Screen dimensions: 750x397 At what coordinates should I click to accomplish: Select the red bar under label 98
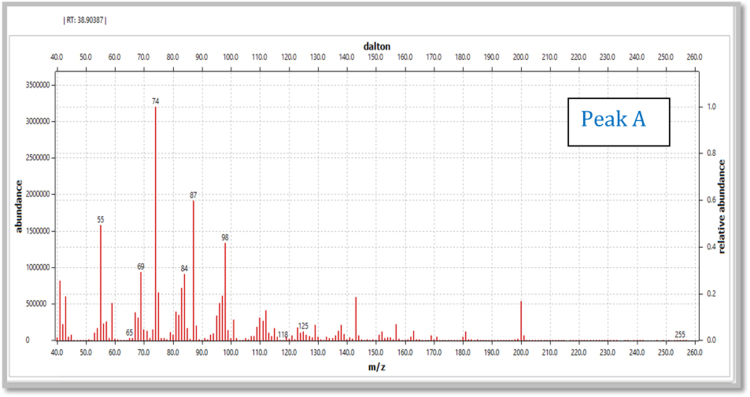pos(225,292)
